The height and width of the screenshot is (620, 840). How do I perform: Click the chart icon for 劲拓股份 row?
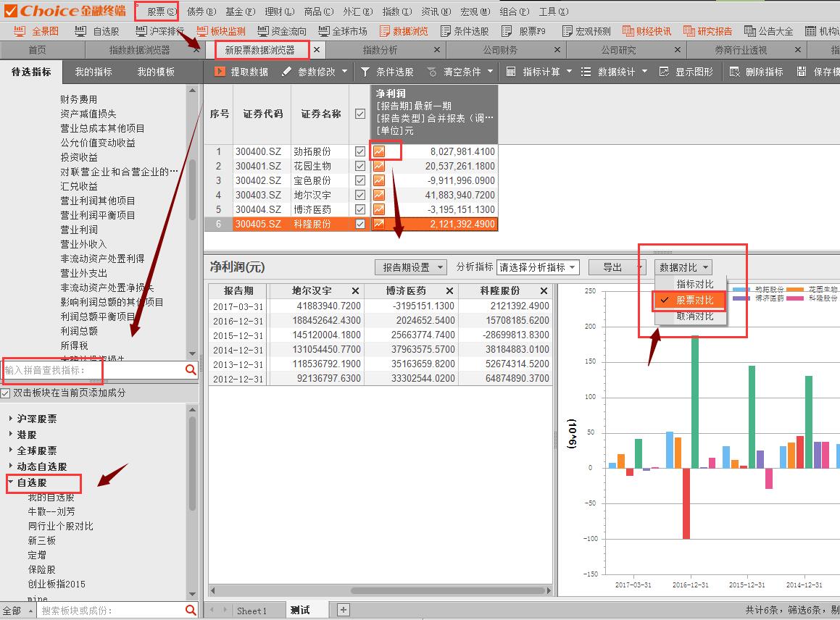coord(379,151)
